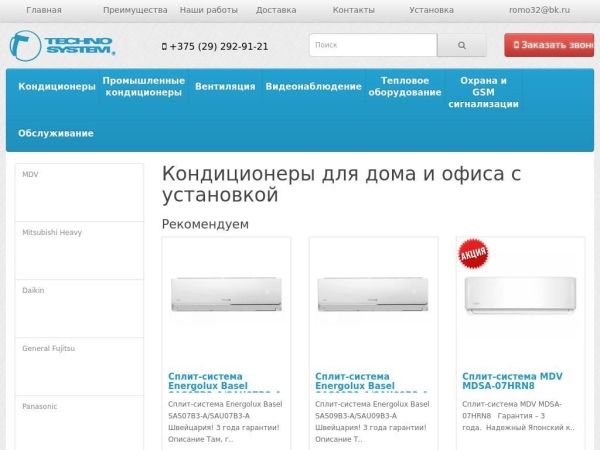This screenshot has width=600, height=450.
Task: Open the Panasonic brand in sidebar
Action: tap(79, 423)
